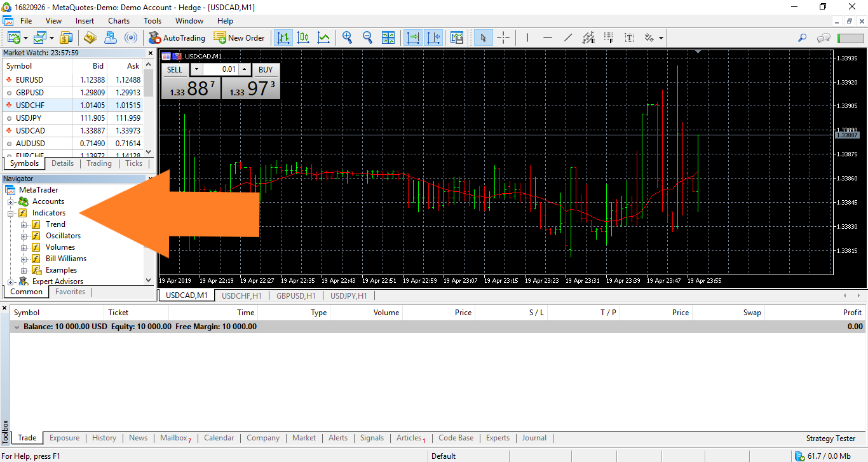This screenshot has height=462, width=868.
Task: Toggle Market Watch with the dollar-sheets icon
Action: (67, 37)
